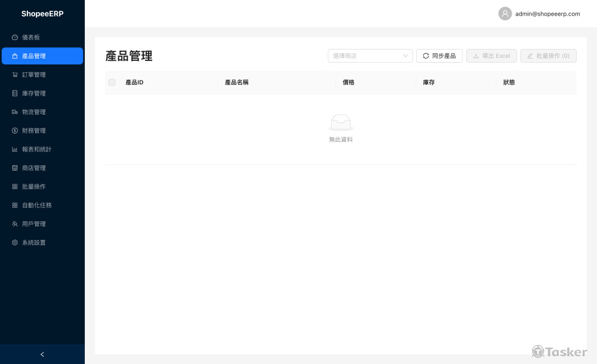This screenshot has width=597, height=364.
Task: Click the dashboard gauge icon in sidebar
Action: click(15, 37)
